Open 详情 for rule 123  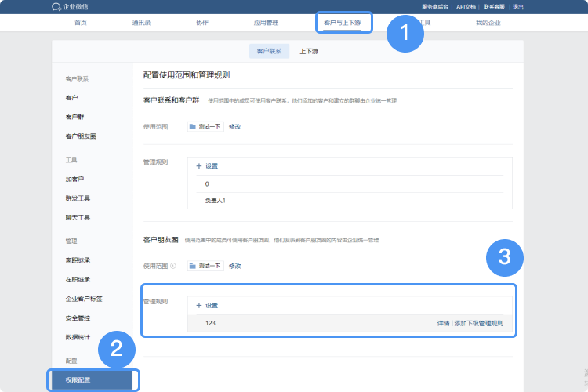443,323
